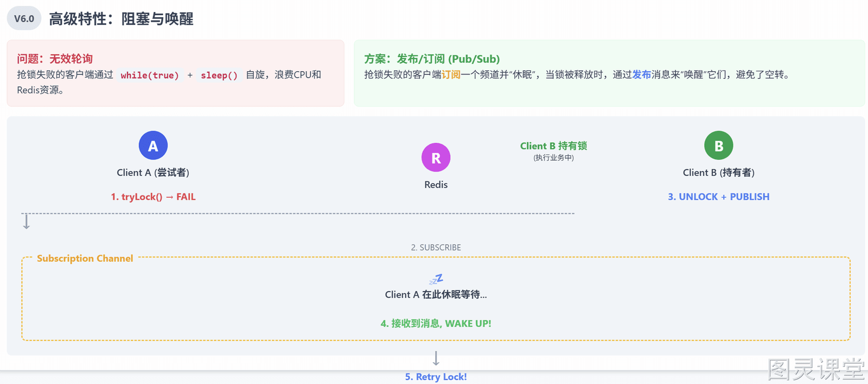Click the 1. tryLock() → FAIL step text
Screen dimensions: 868x384
[x=153, y=197]
